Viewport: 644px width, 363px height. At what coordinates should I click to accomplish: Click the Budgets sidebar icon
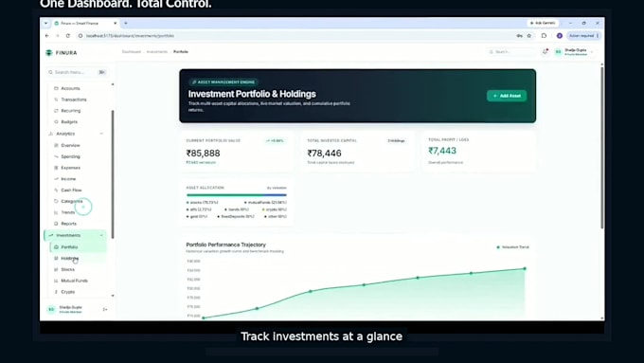[56, 121]
